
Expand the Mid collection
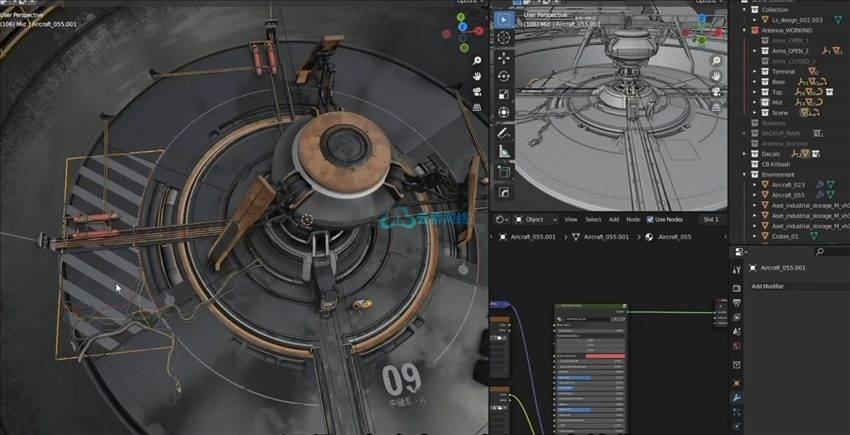tap(755, 103)
